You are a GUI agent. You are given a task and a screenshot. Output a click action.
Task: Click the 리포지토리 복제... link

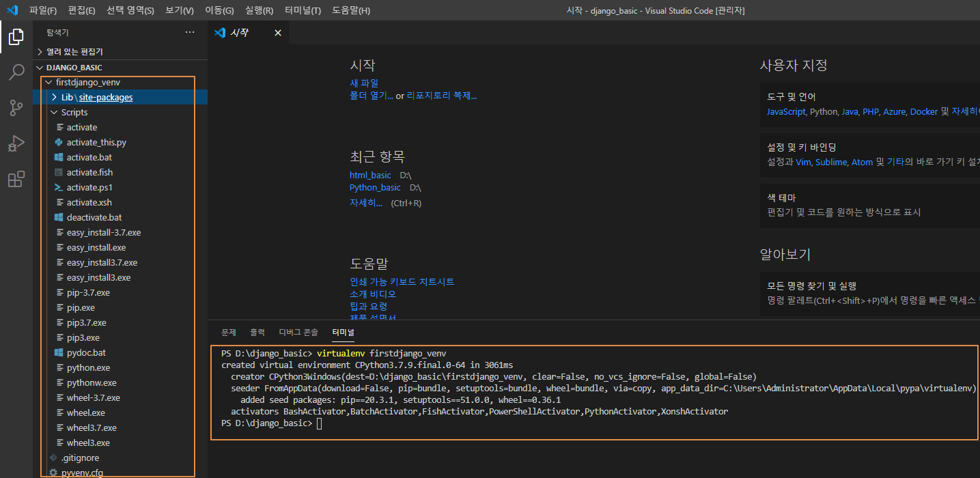442,96
